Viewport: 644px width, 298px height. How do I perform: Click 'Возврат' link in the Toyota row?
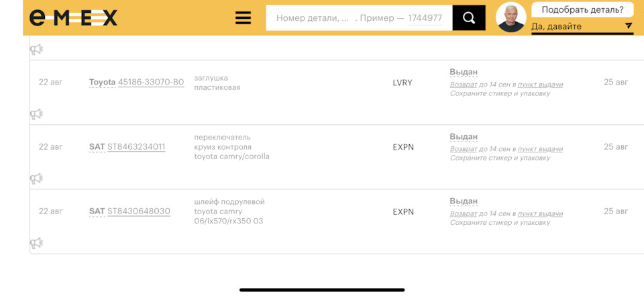point(464,85)
